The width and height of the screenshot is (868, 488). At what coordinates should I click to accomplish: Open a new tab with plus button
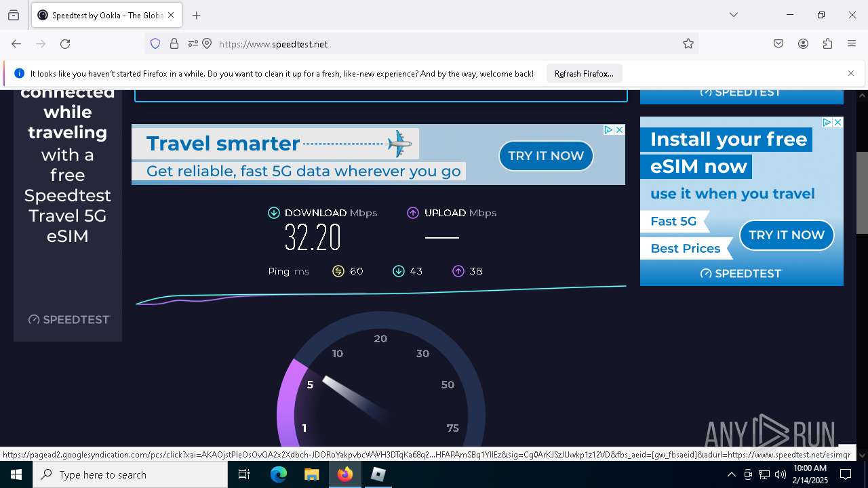tap(197, 15)
